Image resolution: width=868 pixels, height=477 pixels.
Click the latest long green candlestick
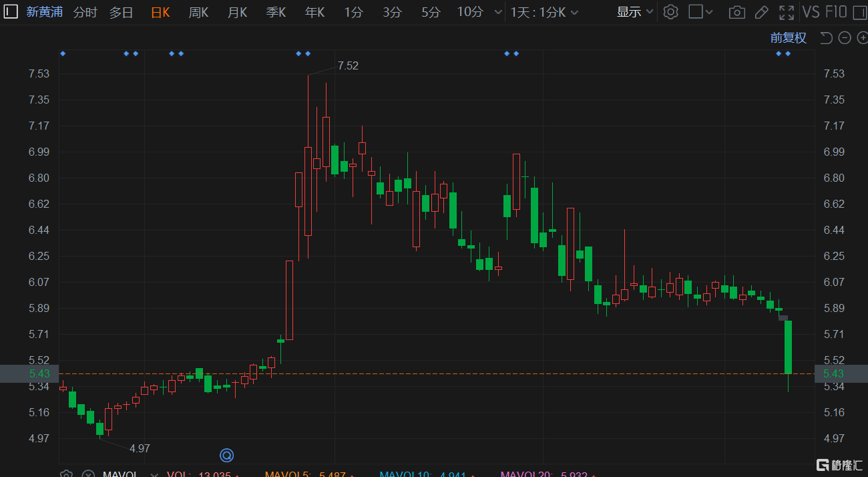click(x=788, y=347)
